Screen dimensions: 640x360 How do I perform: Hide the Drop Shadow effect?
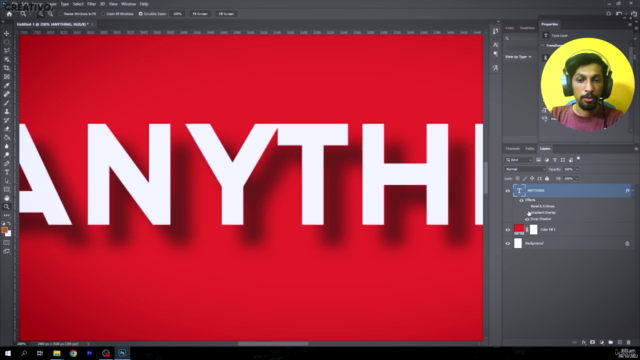(x=527, y=219)
